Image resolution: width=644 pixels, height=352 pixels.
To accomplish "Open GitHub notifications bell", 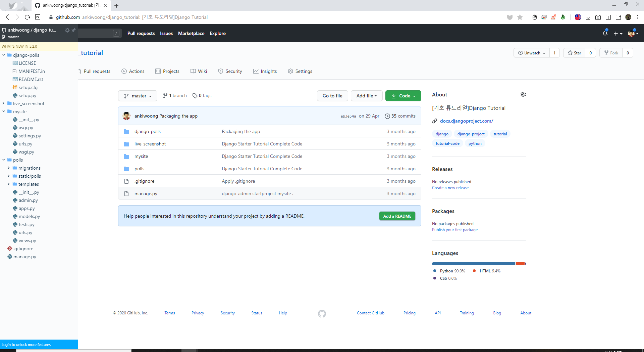I will pos(605,33).
